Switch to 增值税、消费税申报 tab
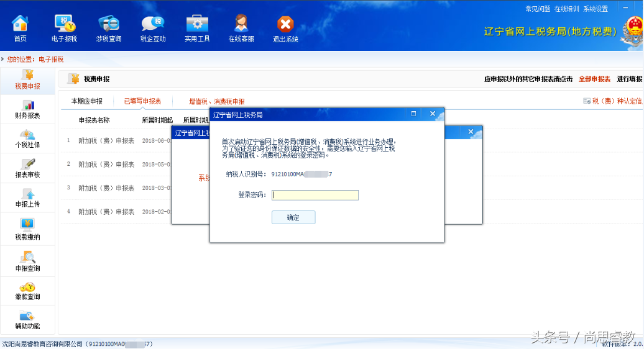This screenshot has height=349, width=644. pos(216,101)
